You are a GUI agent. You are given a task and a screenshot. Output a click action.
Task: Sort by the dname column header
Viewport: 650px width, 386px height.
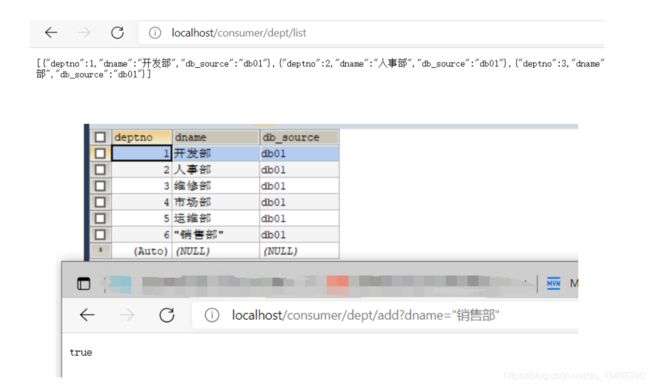tap(216, 137)
